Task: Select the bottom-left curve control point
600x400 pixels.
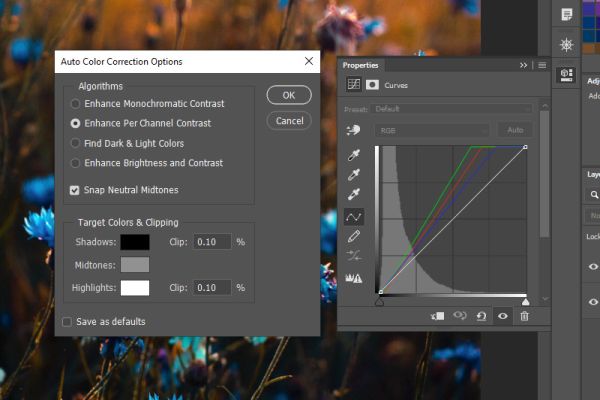Action: point(381,292)
